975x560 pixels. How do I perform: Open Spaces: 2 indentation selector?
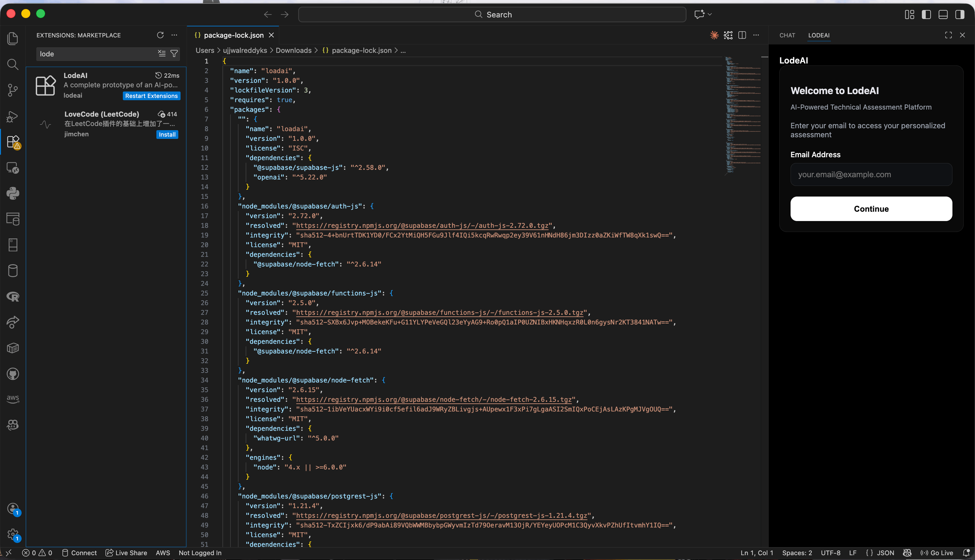pyautogui.click(x=797, y=553)
